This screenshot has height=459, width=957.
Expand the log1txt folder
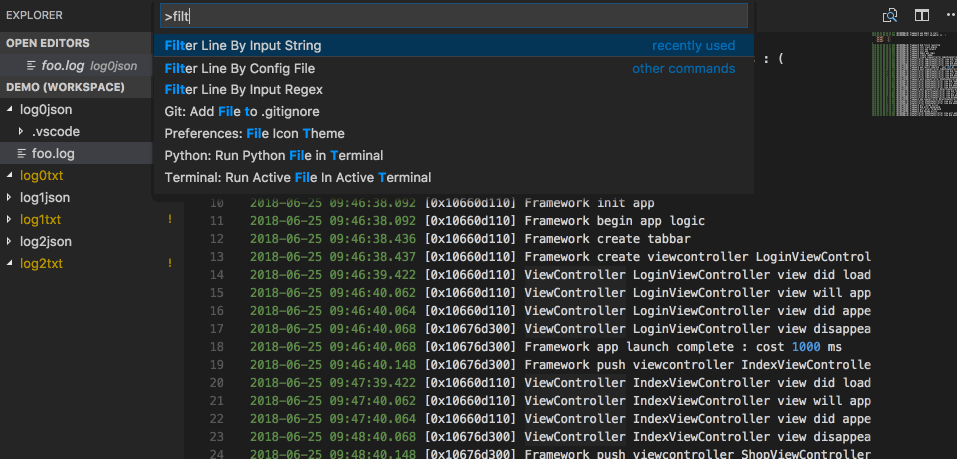[x=9, y=220]
